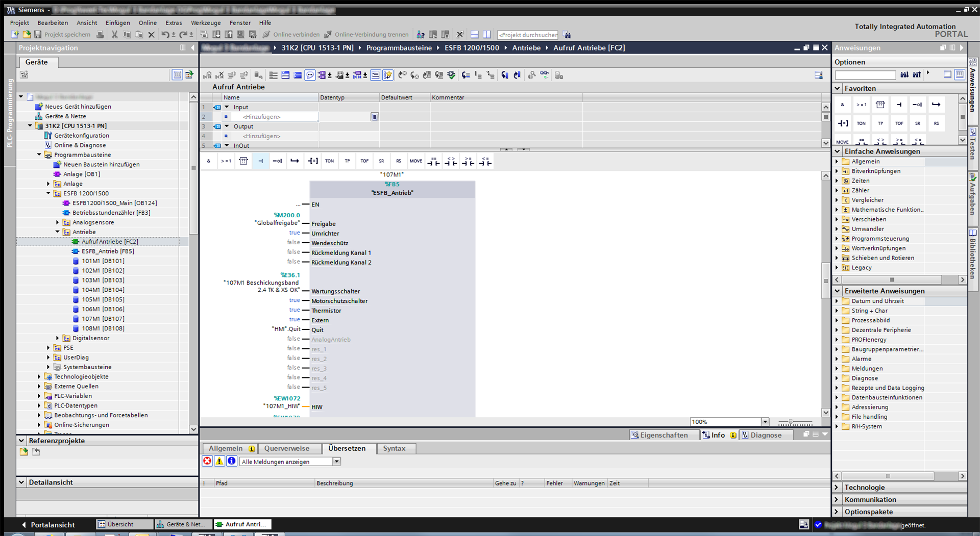Click the Projekt durchsuchen search field
Viewport: 980px width, 536px height.
coord(527,35)
